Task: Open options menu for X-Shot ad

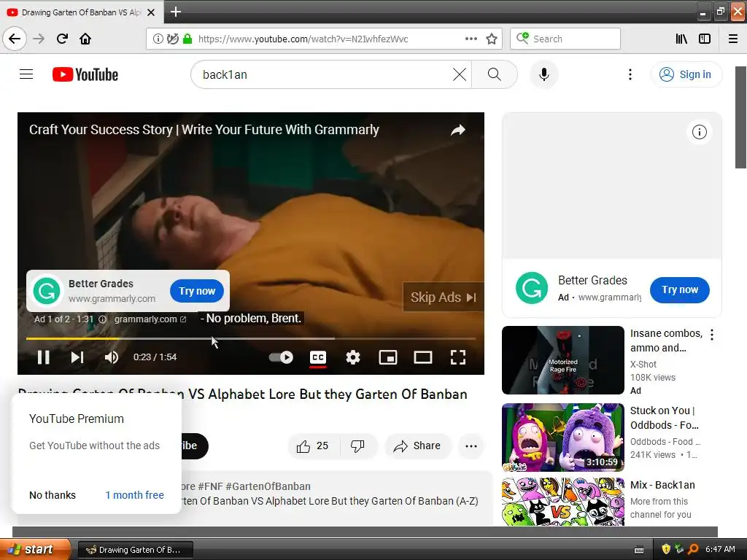Action: [x=712, y=335]
